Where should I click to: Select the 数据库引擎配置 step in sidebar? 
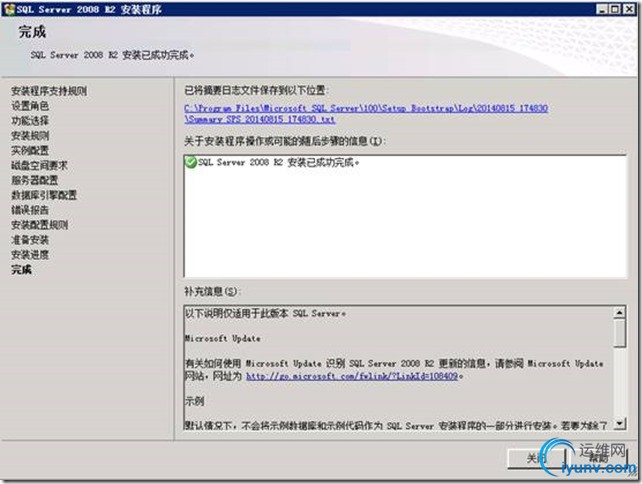click(x=44, y=195)
